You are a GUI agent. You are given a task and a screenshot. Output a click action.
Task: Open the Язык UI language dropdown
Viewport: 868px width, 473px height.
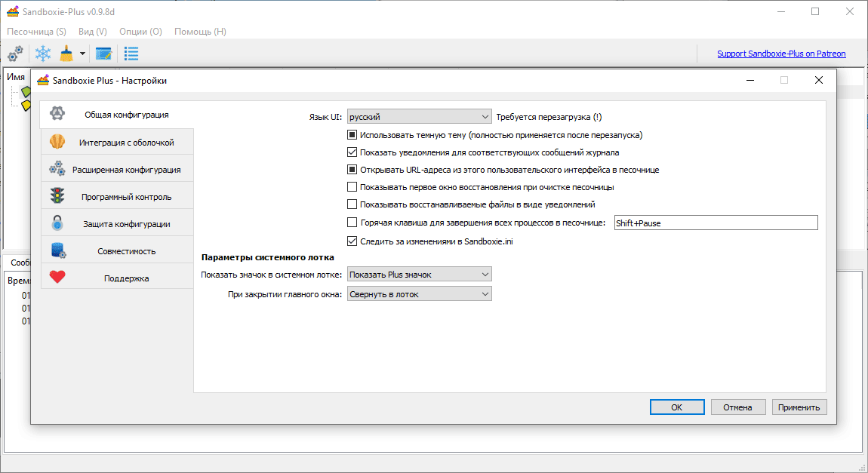click(x=419, y=117)
